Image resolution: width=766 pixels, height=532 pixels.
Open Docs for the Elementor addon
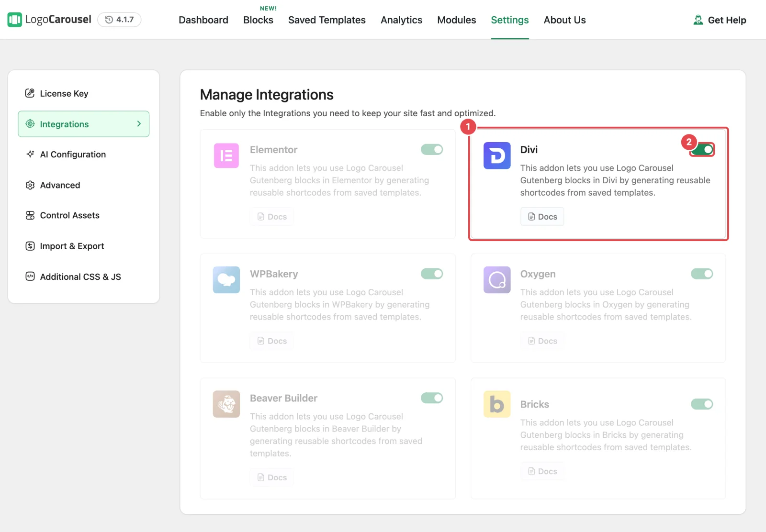(272, 217)
